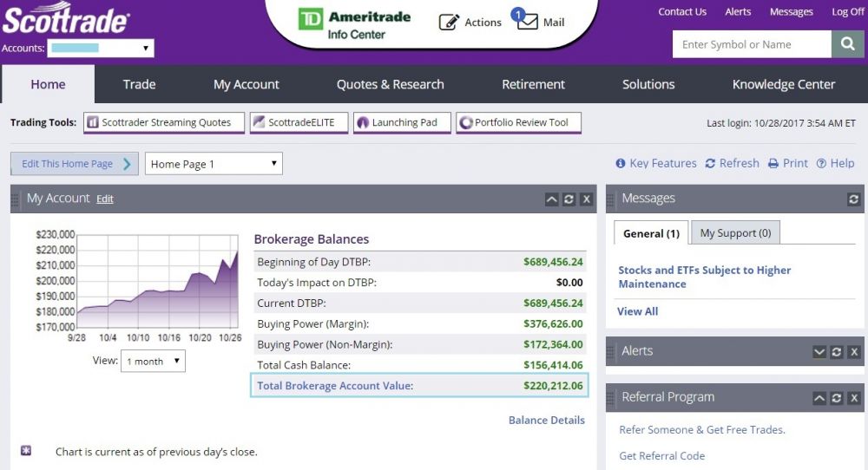868x470 pixels.
Task: Open the ScottradeELITE tool
Action: [x=298, y=123]
